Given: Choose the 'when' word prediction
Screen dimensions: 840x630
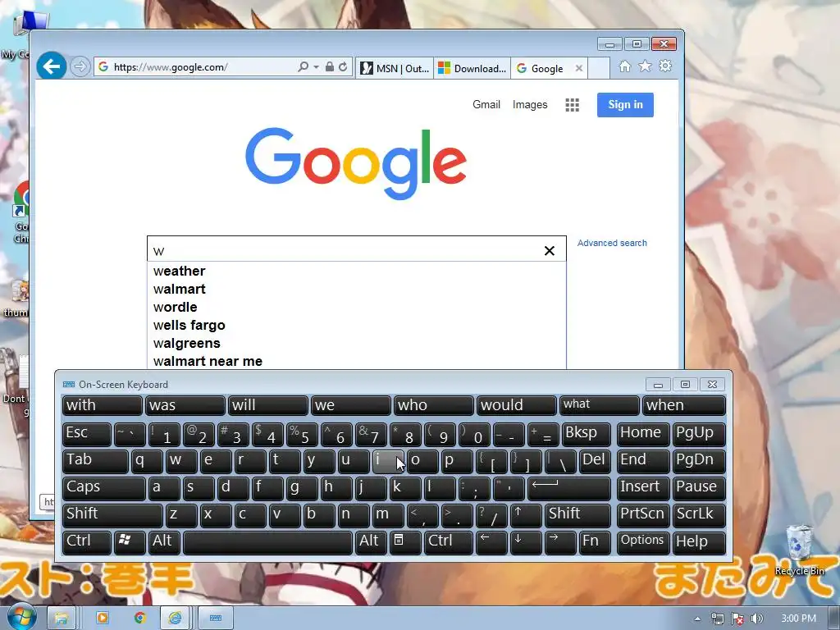Looking at the screenshot, I should (x=684, y=405).
